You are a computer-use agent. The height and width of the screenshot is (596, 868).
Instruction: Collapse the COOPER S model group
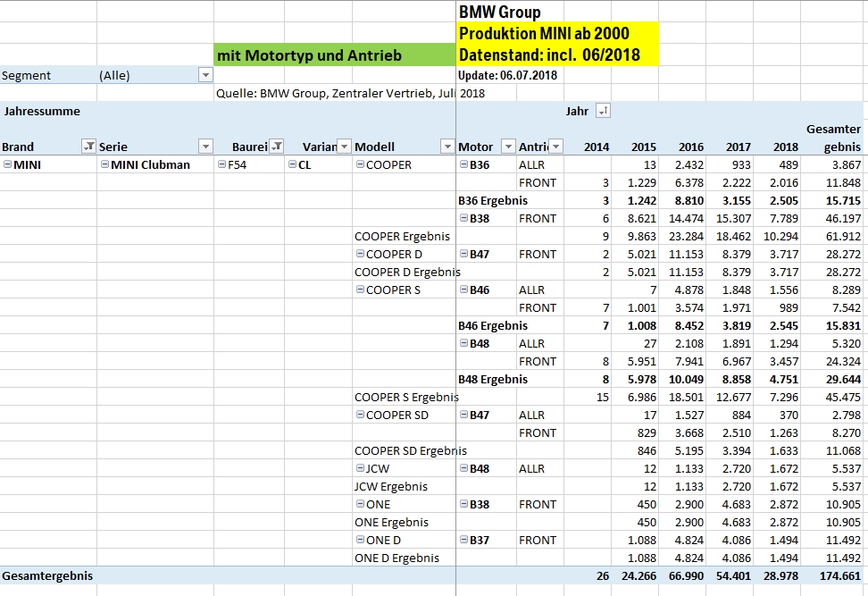point(361,290)
